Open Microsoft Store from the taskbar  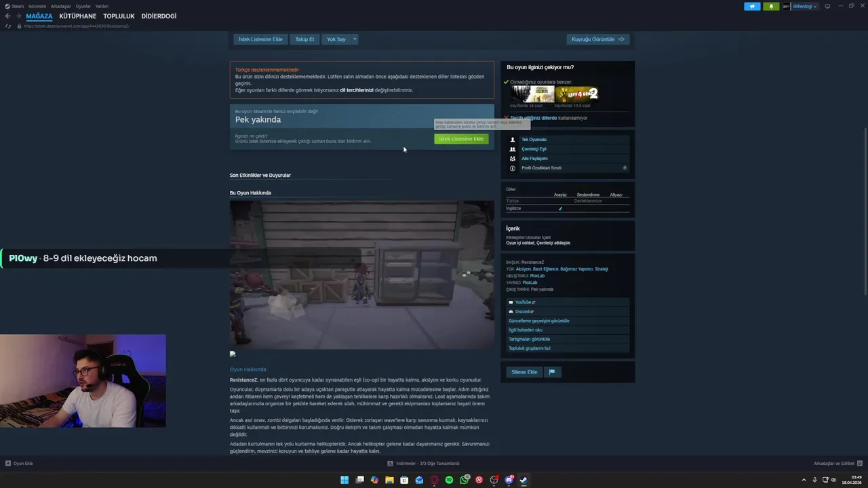click(x=404, y=480)
